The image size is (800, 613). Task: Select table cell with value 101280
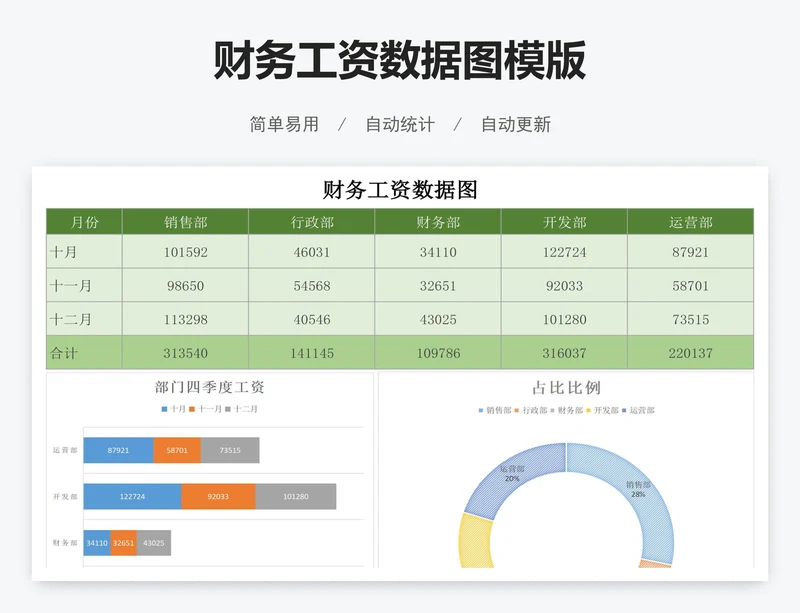pos(564,319)
